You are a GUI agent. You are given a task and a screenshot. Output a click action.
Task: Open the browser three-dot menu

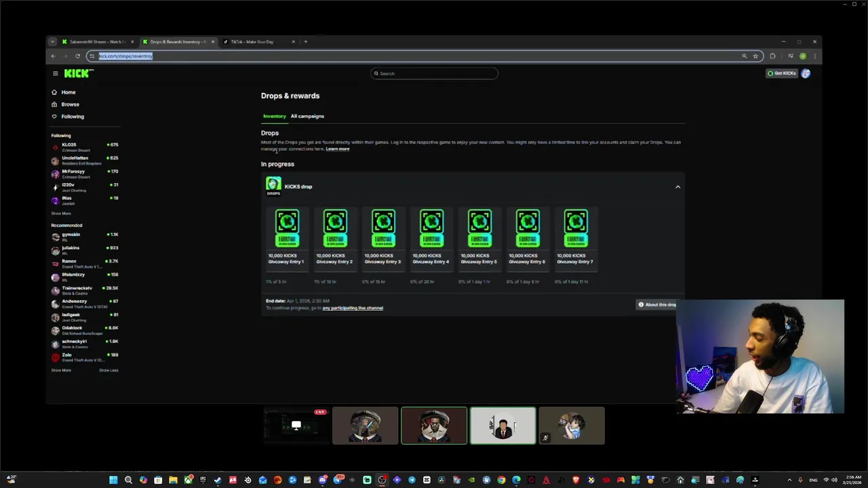814,56
